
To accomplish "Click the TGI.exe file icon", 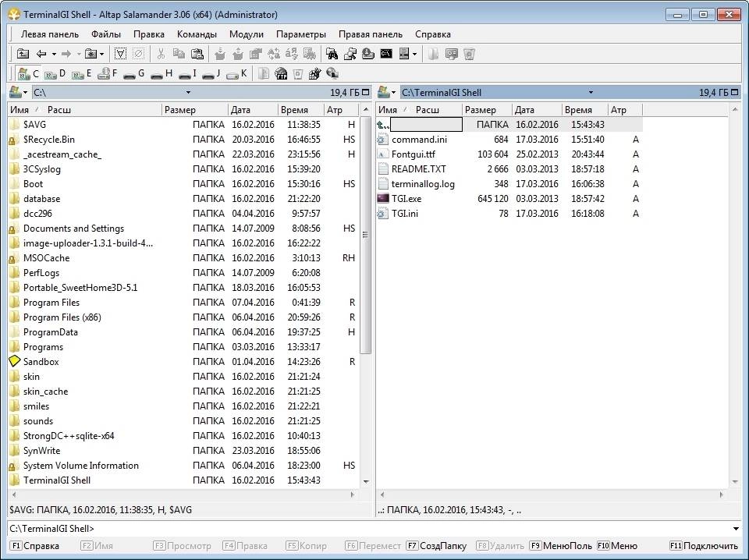I will click(383, 199).
